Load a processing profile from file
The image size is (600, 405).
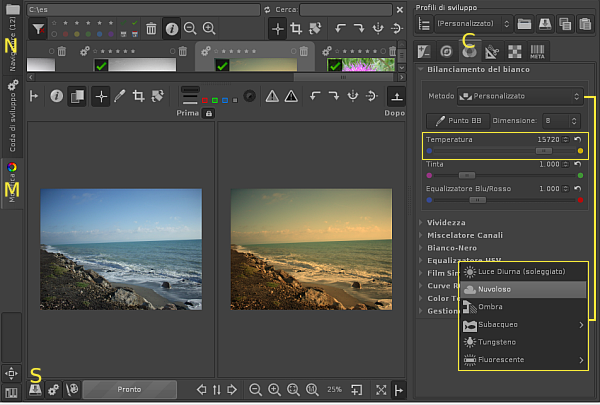pyautogui.click(x=524, y=23)
